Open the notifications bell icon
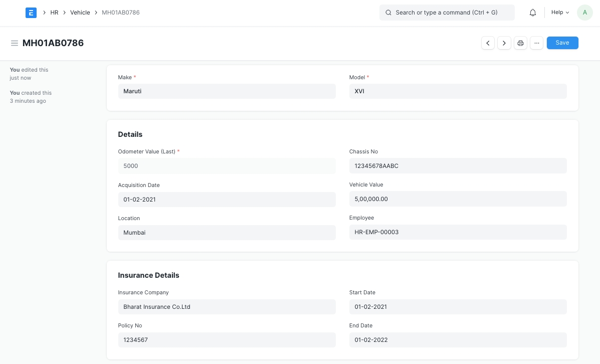The image size is (600, 364). coord(533,13)
